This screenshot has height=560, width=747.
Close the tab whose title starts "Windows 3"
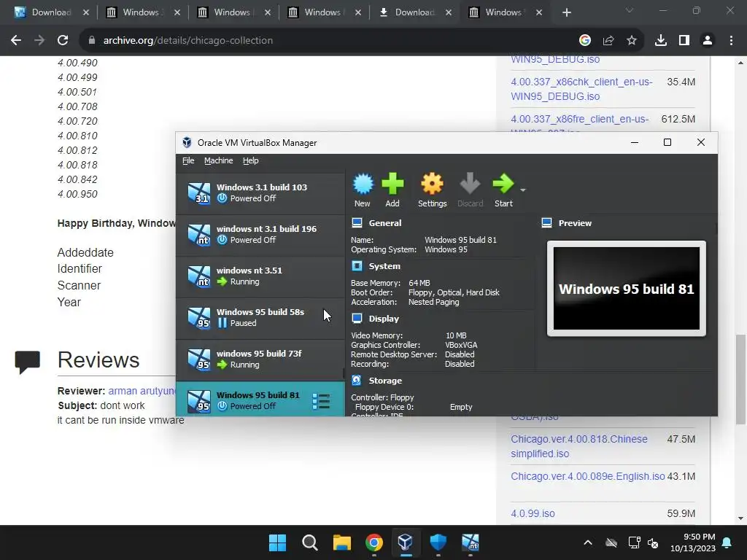(177, 12)
